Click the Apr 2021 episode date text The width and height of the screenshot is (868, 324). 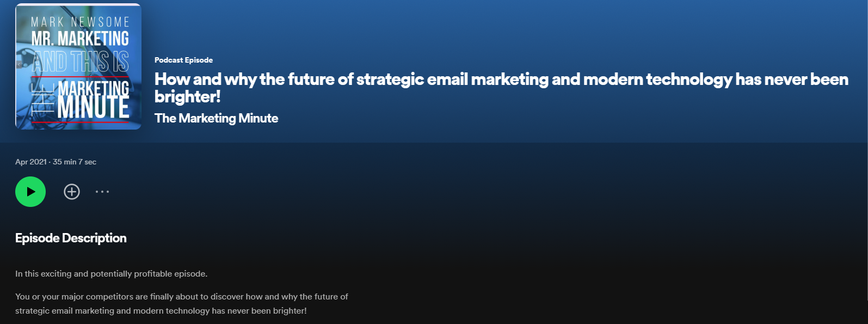click(30, 162)
